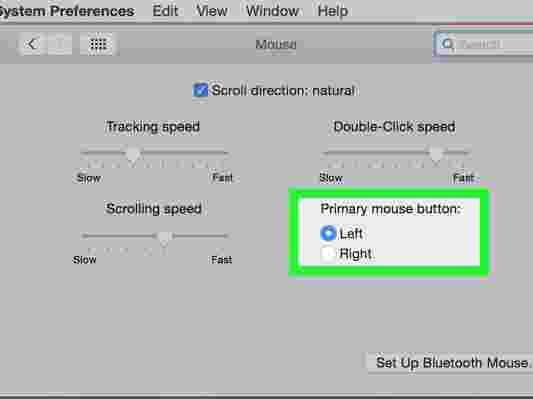Image resolution: width=533 pixels, height=399 pixels.
Task: Click the Fast end of Scrolling speed track
Action: pos(223,236)
